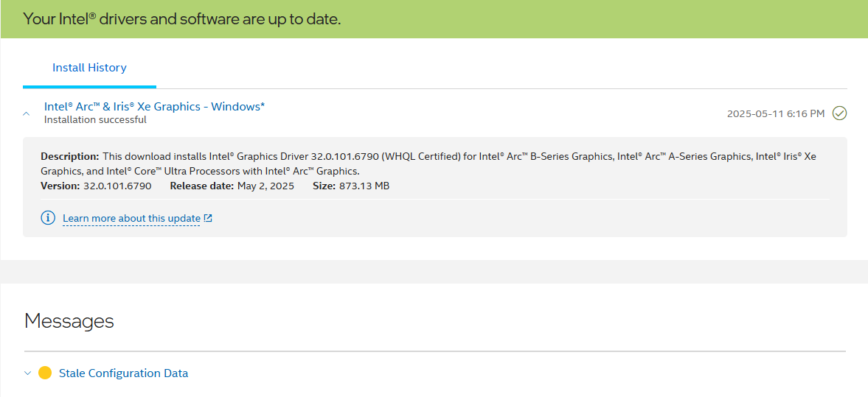Expand the Stale Configuration Data message
Image resolution: width=868 pixels, height=397 pixels.
pyautogui.click(x=28, y=373)
